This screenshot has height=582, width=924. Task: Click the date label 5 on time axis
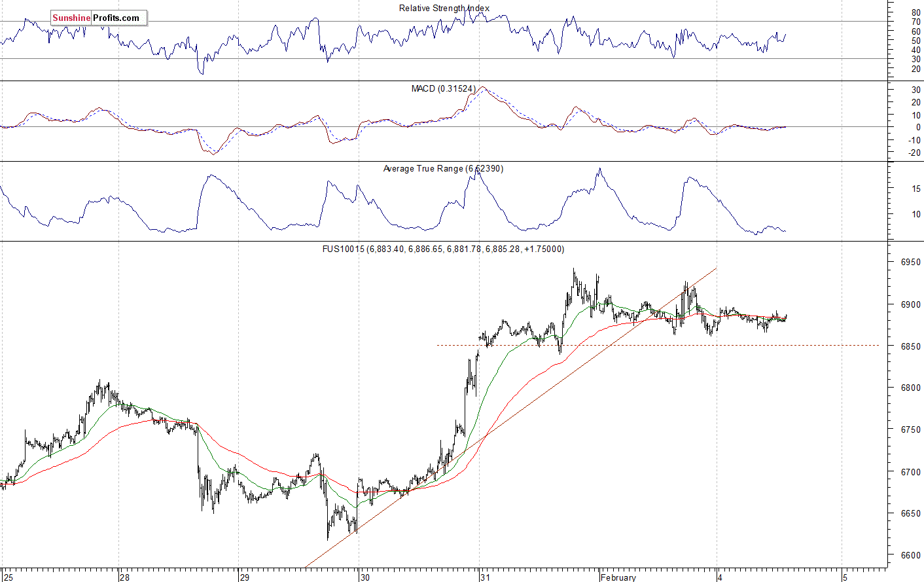pos(845,577)
